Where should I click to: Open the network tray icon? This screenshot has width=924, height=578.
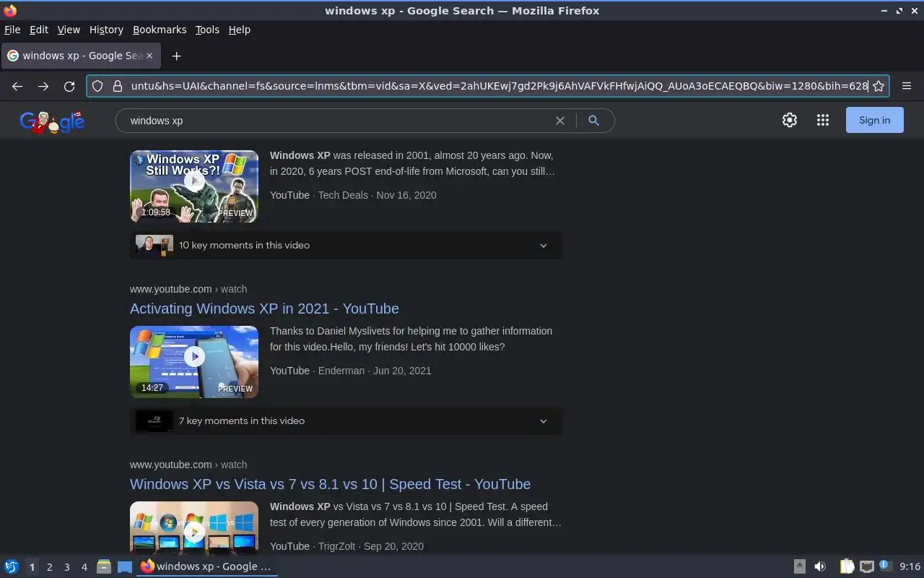click(x=867, y=567)
